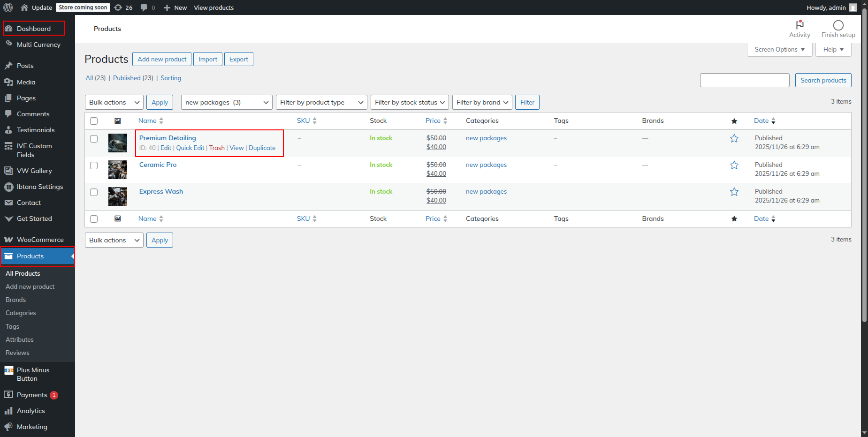Open the top Bulk actions dropdown
Image resolution: width=868 pixels, height=437 pixels.
[x=114, y=102]
